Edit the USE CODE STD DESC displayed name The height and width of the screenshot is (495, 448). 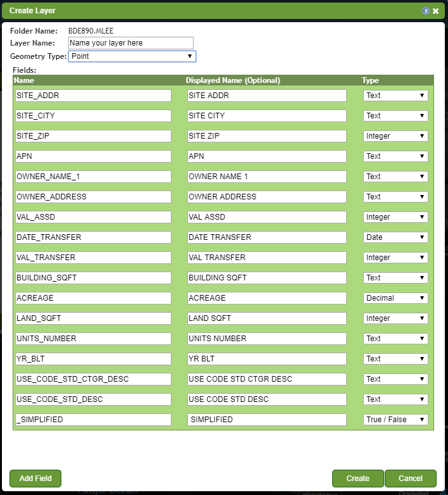tap(266, 399)
